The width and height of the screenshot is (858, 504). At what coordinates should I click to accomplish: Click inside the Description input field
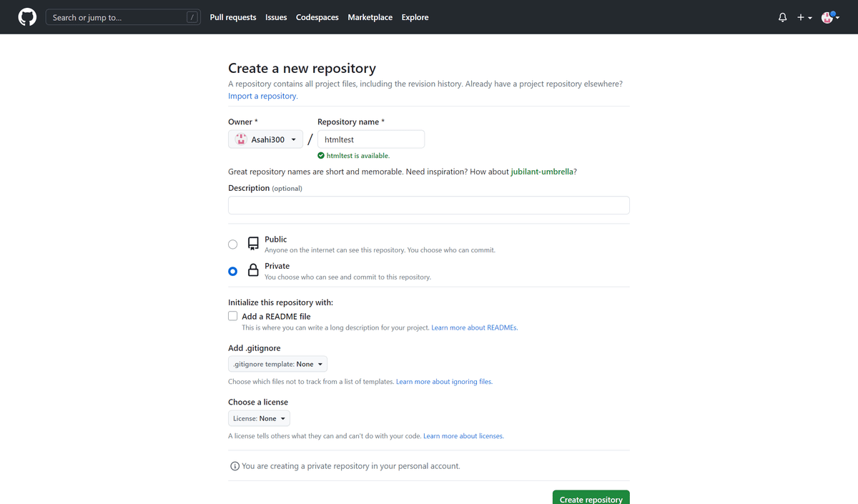tap(428, 204)
